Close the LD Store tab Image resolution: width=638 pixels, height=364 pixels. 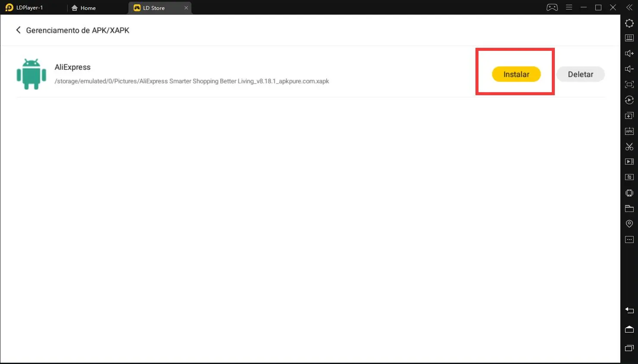(186, 8)
